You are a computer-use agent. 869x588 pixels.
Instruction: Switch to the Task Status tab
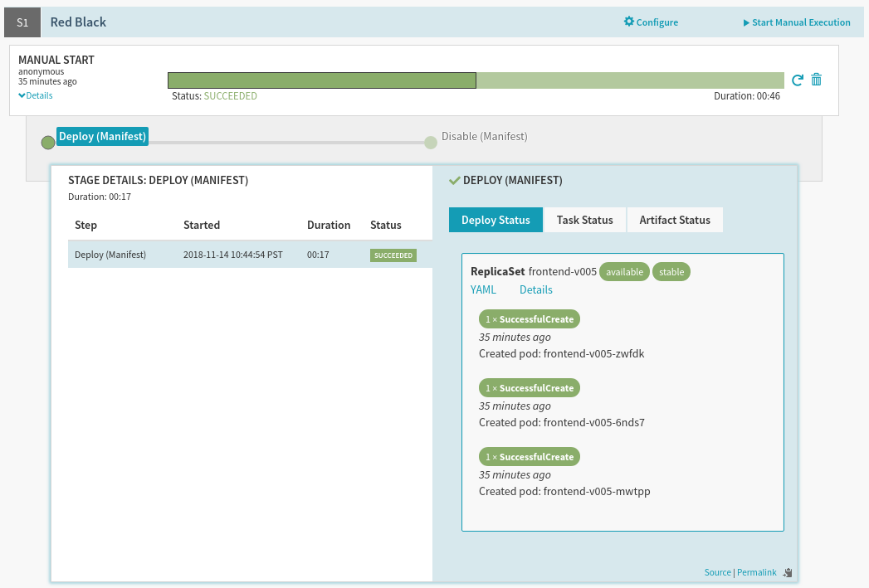click(x=584, y=220)
